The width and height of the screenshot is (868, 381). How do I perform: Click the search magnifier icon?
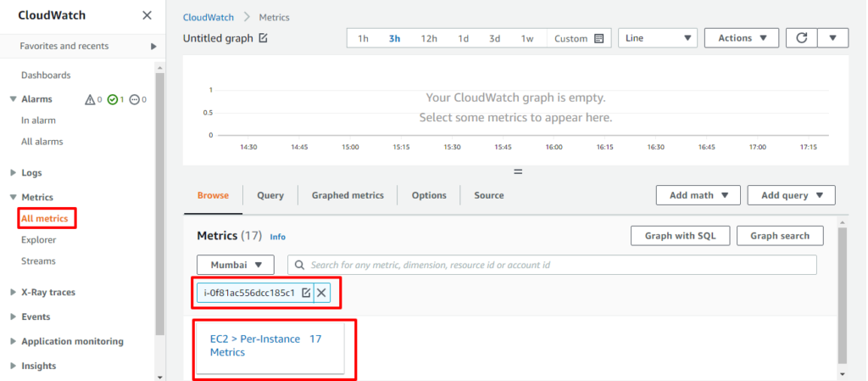(299, 265)
